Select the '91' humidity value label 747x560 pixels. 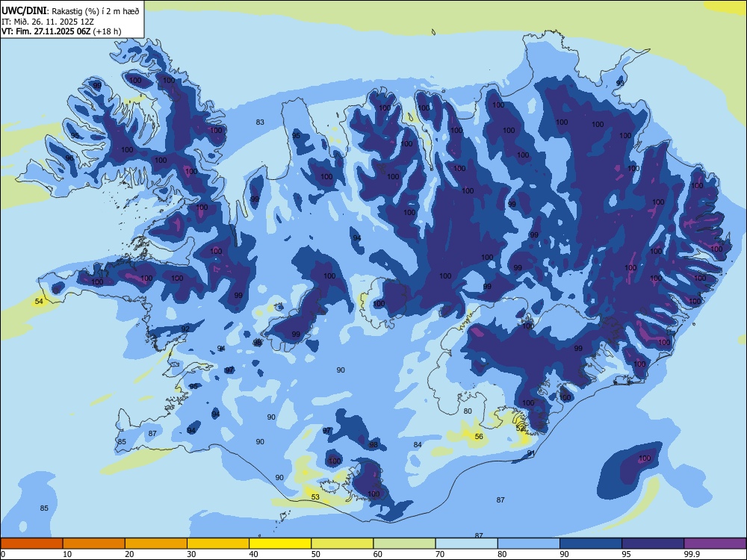[530, 453]
